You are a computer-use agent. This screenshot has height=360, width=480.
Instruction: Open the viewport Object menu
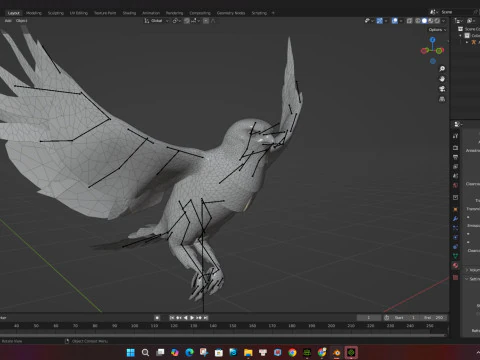click(21, 21)
